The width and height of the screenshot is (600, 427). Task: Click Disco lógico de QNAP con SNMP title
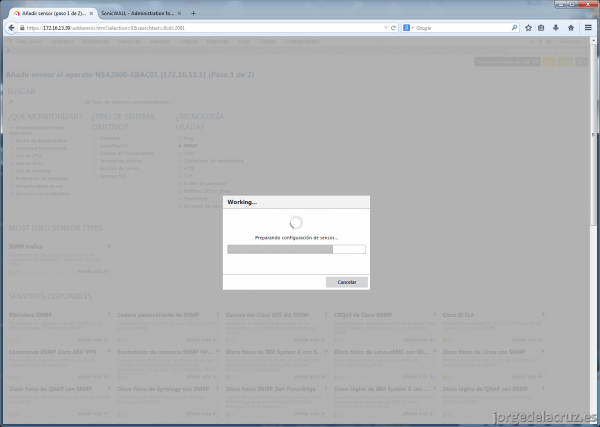tap(486, 389)
